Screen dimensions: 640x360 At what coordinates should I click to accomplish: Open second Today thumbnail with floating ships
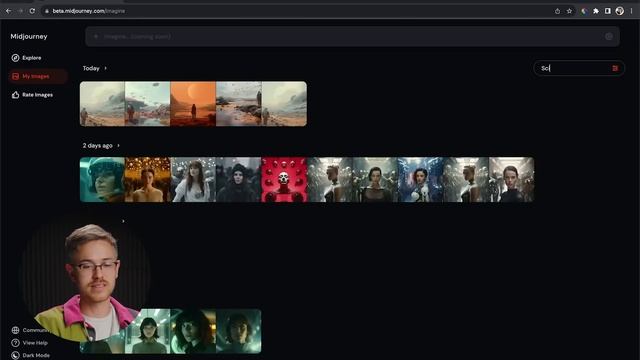[x=147, y=104]
